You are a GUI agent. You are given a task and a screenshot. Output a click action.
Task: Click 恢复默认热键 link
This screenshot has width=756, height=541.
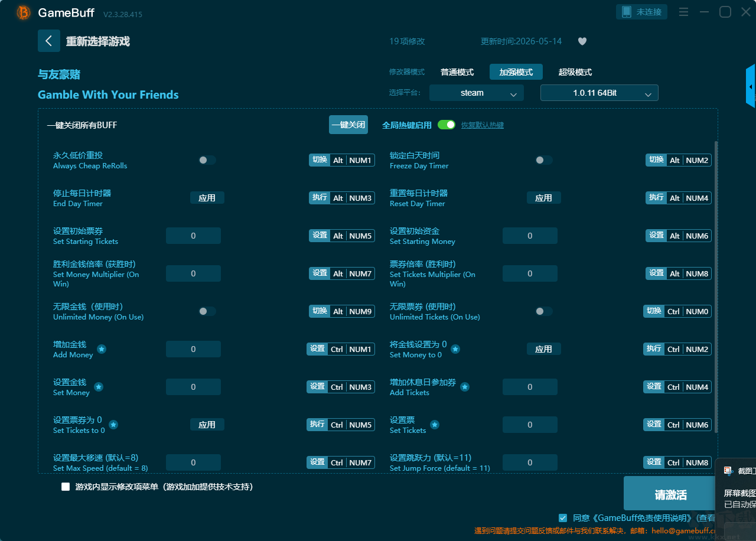coord(483,125)
